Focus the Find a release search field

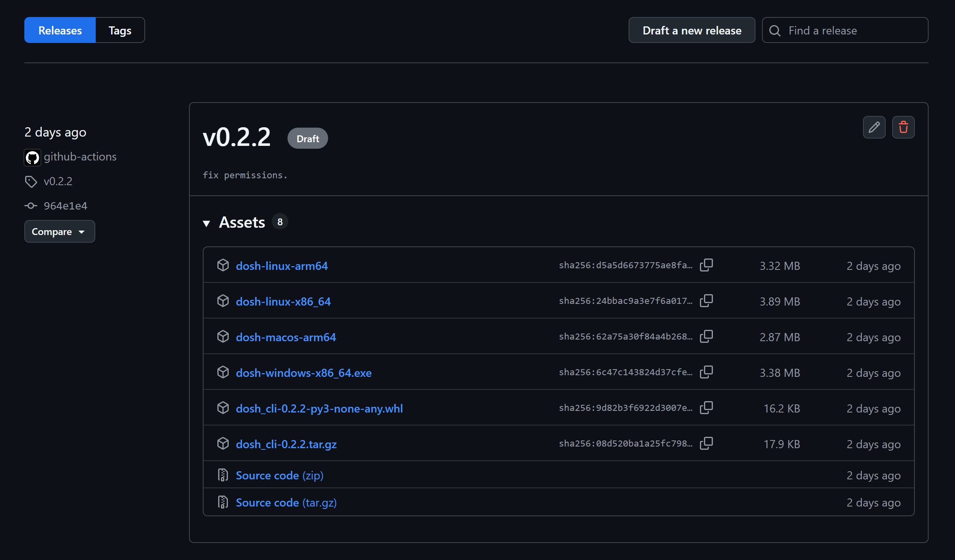tap(852, 30)
